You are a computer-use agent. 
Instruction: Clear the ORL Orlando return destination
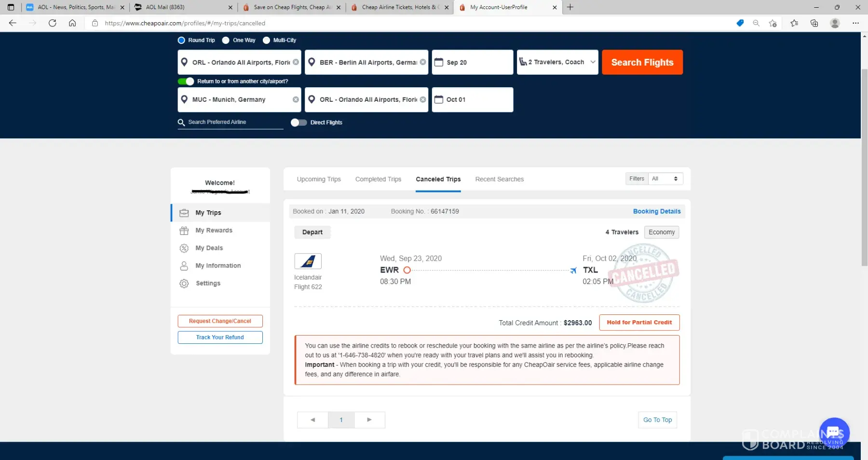423,99
